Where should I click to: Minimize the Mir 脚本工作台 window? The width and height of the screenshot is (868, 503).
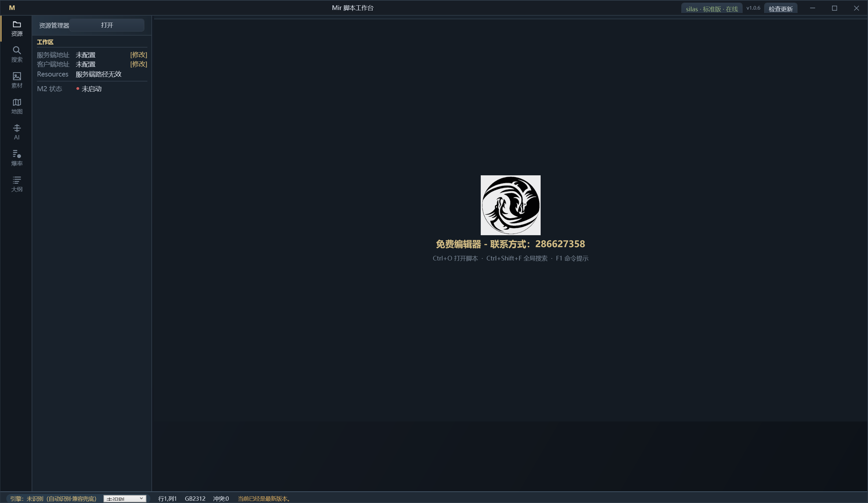click(x=812, y=8)
